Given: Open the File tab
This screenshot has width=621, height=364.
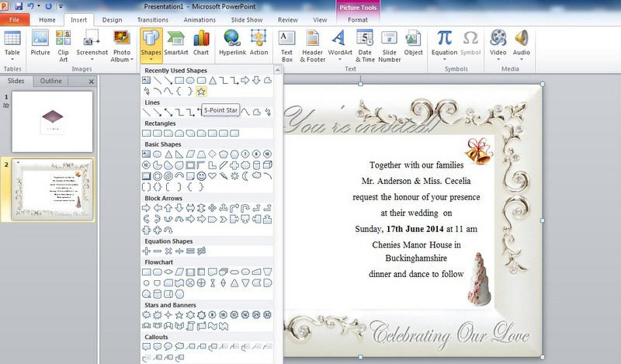Looking at the screenshot, I should click(14, 20).
